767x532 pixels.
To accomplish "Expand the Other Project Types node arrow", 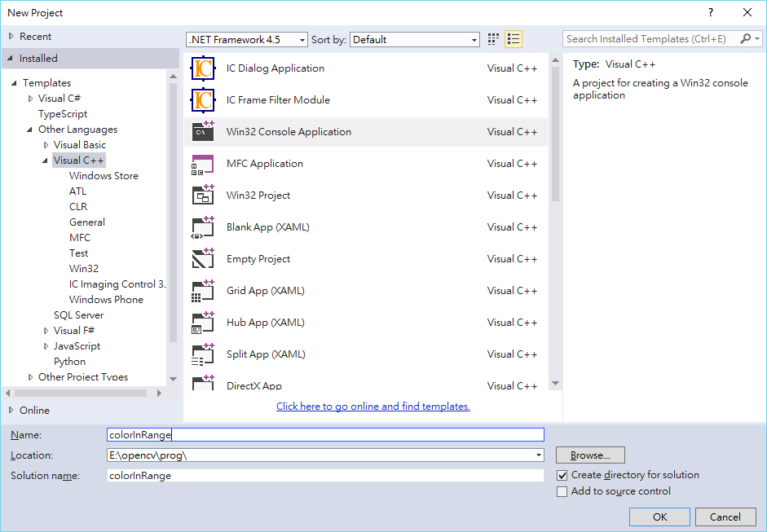I will [30, 377].
